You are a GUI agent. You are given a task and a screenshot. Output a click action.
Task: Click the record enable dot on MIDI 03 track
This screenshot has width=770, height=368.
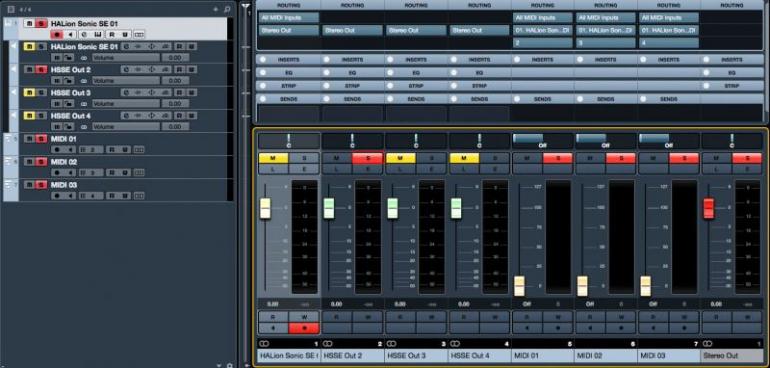click(57, 196)
